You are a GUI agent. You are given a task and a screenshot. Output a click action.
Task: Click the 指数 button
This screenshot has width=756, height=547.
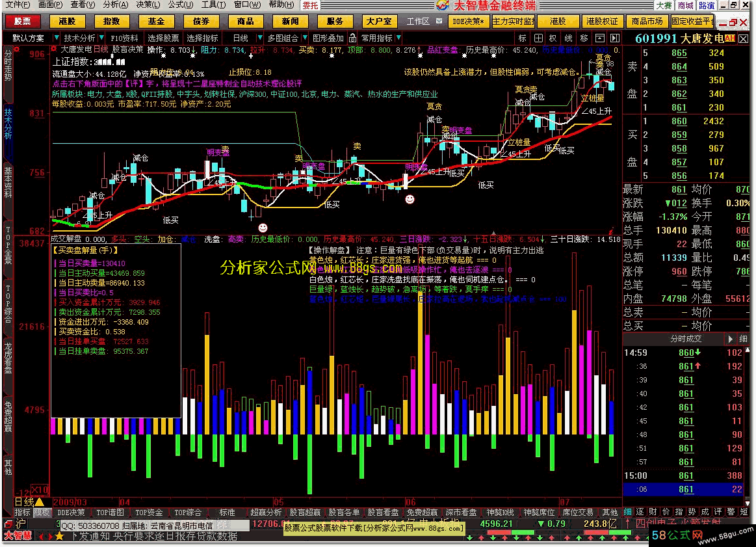(111, 21)
